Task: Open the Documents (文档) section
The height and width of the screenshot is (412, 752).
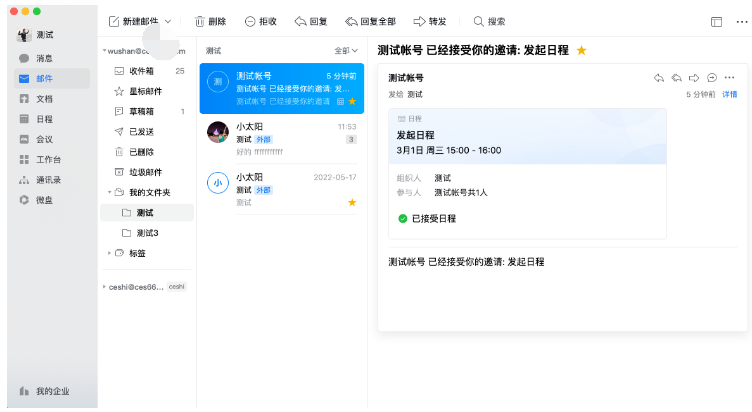Action: [43, 99]
